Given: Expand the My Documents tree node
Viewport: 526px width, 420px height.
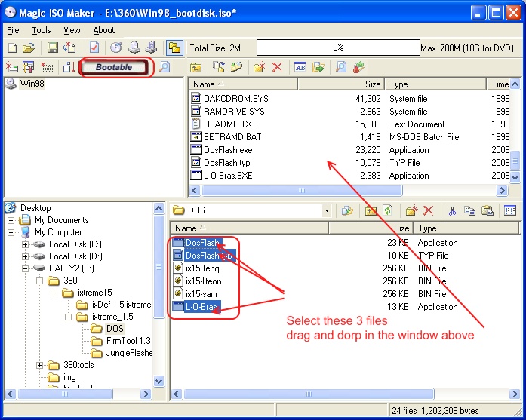Looking at the screenshot, I should click(11, 220).
